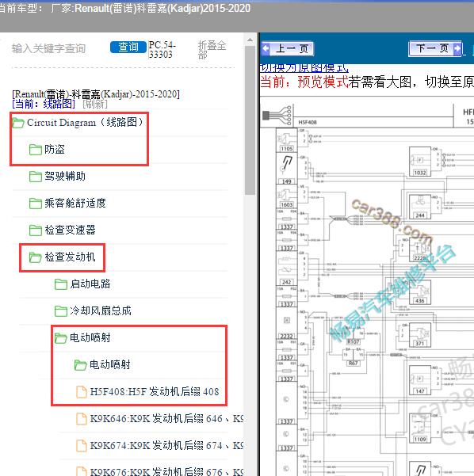The height and width of the screenshot is (476, 474).
Task: Click the right arrow icon beside 下一页
Action: point(457,48)
